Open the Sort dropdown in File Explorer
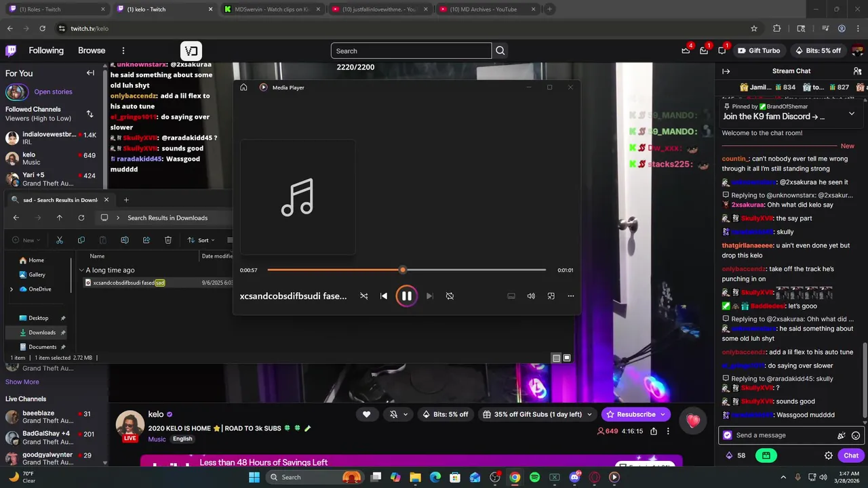868x488 pixels. coord(201,240)
